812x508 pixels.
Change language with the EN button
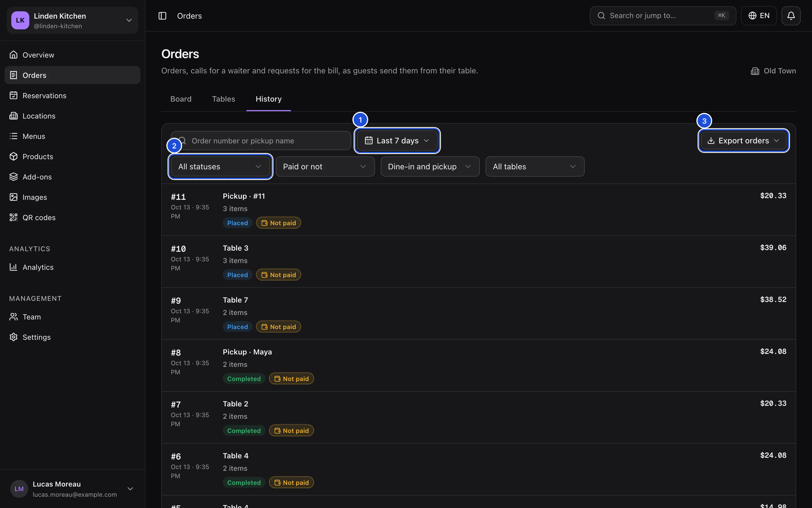click(759, 16)
